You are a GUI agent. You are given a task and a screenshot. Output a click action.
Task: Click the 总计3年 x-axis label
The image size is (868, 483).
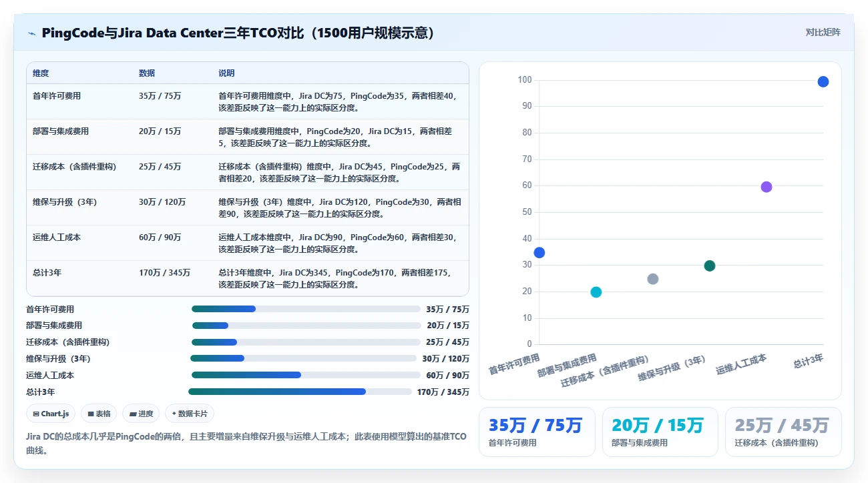coord(808,361)
